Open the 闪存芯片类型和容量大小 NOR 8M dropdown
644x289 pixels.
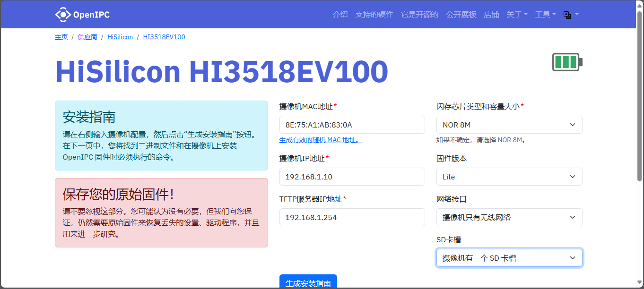pyautogui.click(x=509, y=125)
